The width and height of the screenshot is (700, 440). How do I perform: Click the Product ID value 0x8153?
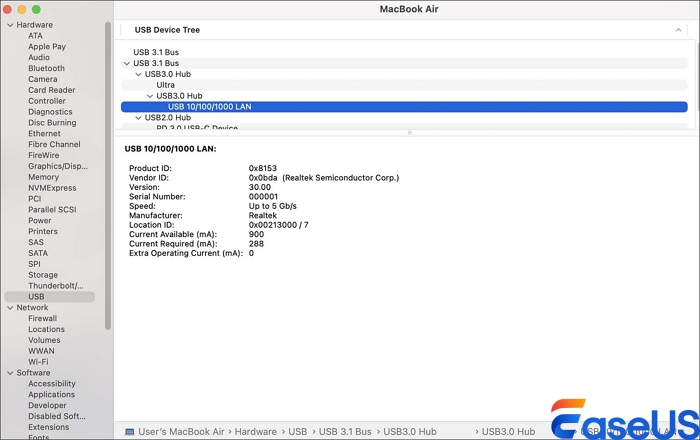click(x=263, y=168)
